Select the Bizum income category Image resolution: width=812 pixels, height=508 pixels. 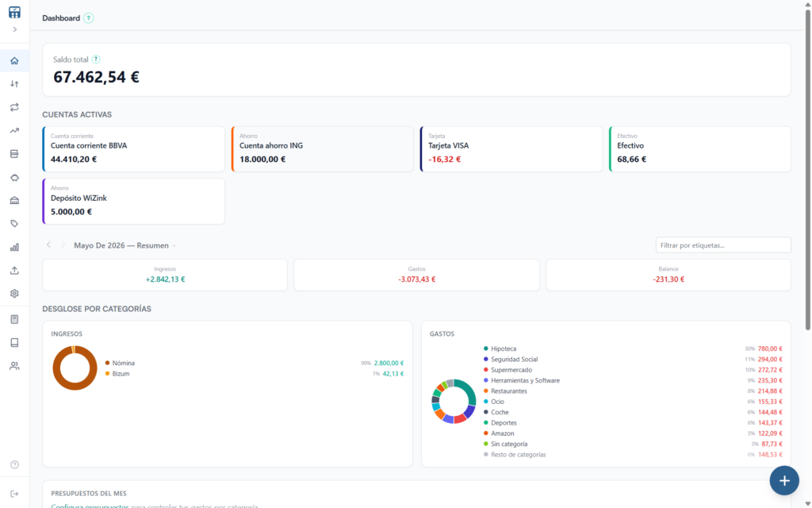tap(255, 374)
